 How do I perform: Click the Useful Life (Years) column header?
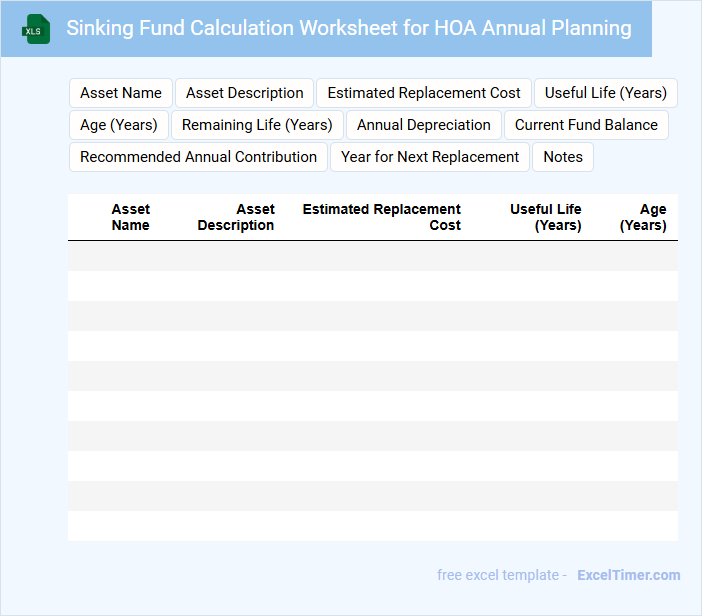[546, 217]
